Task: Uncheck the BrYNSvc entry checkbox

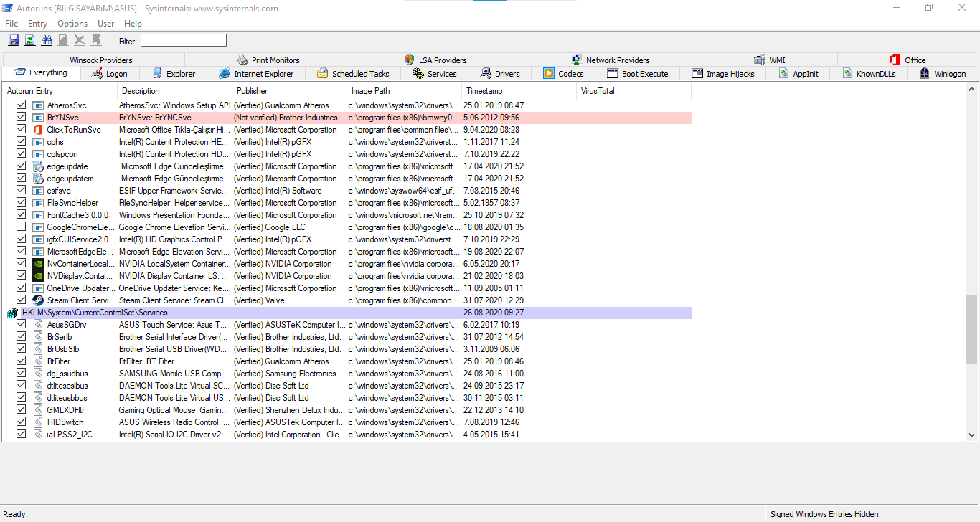Action: click(21, 117)
